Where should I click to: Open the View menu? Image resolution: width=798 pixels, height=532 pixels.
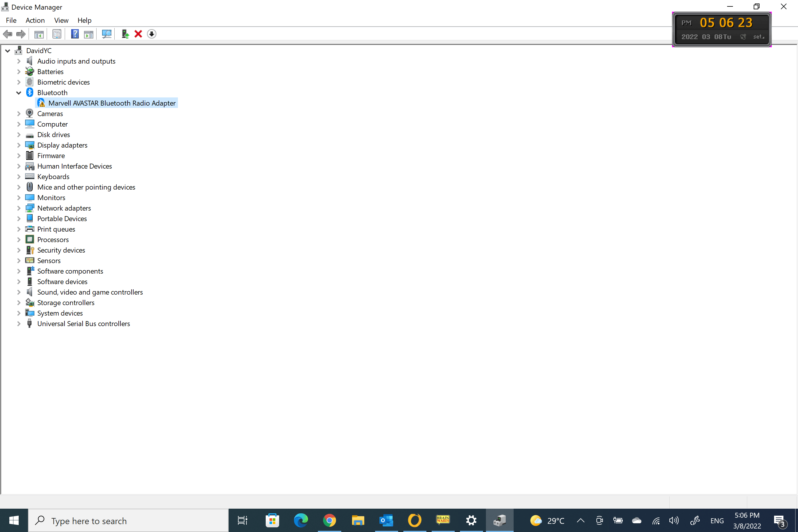click(x=61, y=20)
